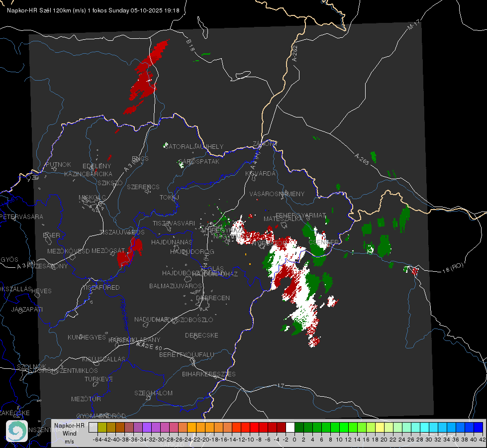The width and height of the screenshot is (487, 448).
Task: Click the PUTNOK city label
Action: (x=58, y=164)
